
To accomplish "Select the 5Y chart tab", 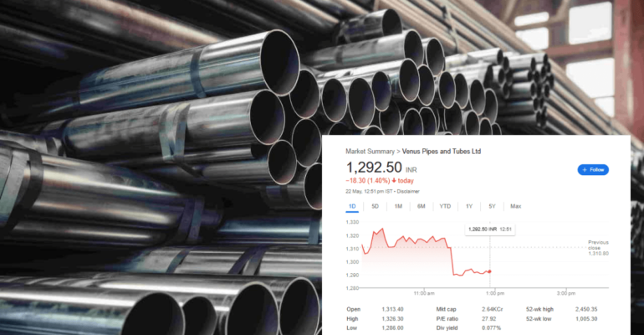I will pyautogui.click(x=492, y=206).
